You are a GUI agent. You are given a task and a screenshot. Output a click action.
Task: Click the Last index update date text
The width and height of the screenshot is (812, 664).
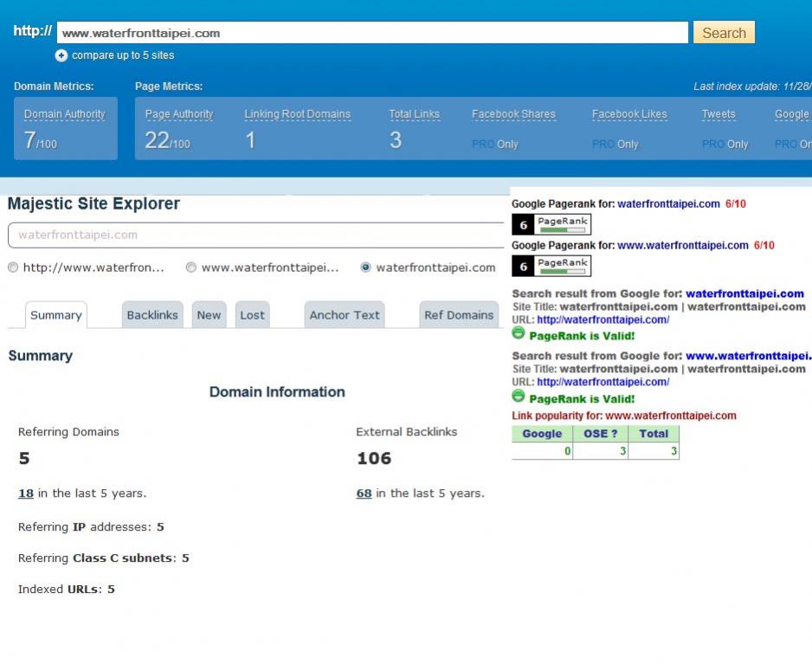[x=752, y=87]
